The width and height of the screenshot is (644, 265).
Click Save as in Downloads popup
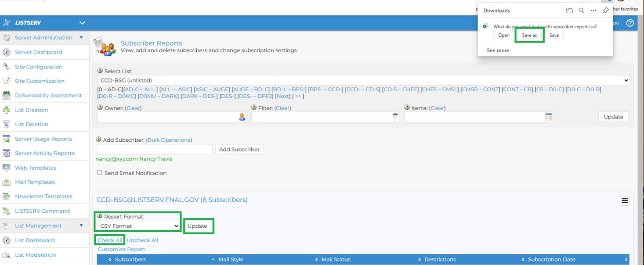point(529,35)
